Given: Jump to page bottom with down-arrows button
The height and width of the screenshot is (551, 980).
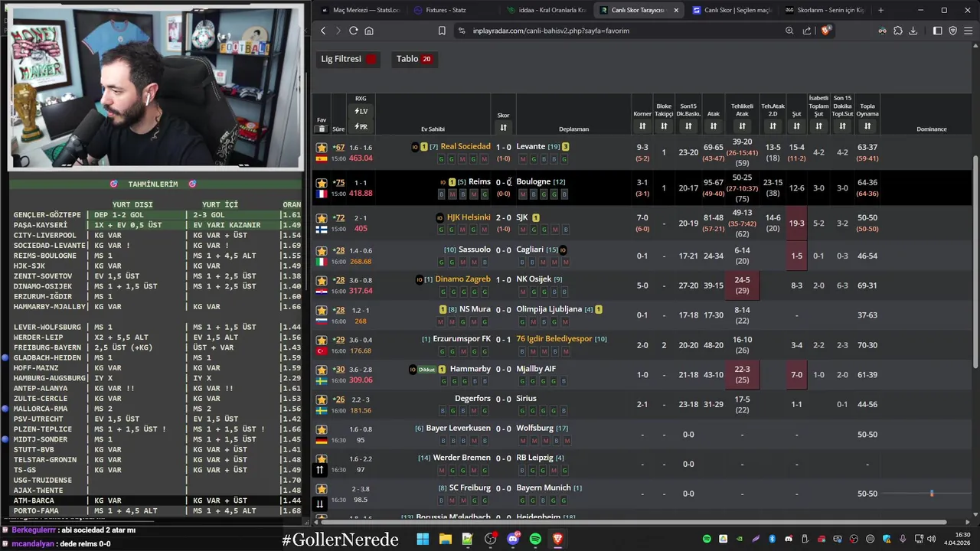Looking at the screenshot, I should tap(320, 504).
